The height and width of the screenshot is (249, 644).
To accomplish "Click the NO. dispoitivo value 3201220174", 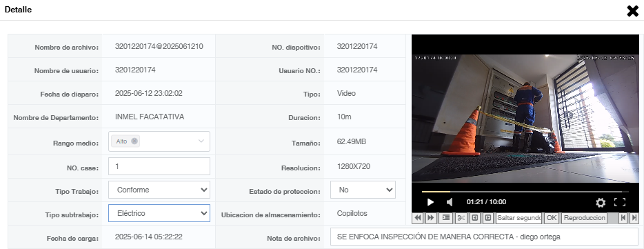I will tap(357, 46).
